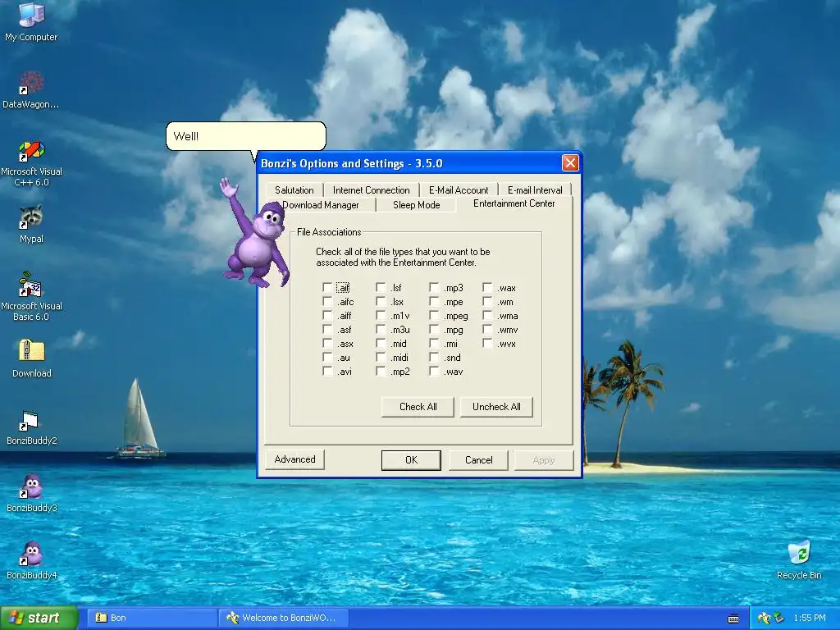Enable the .lsf checkbox
Image resolution: width=840 pixels, height=630 pixels.
(x=381, y=288)
